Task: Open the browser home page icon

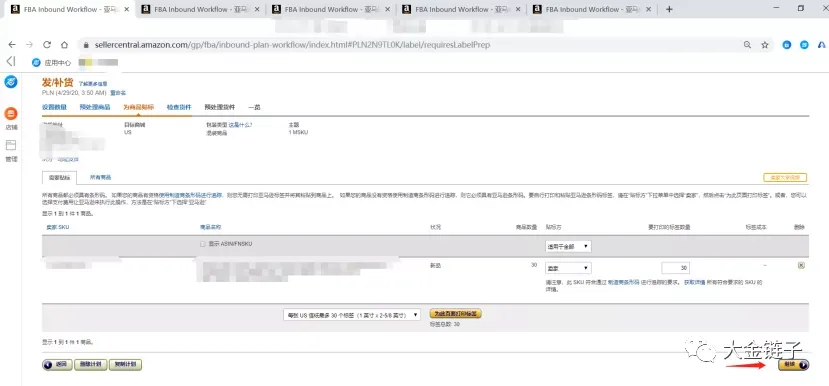Action: (64, 45)
